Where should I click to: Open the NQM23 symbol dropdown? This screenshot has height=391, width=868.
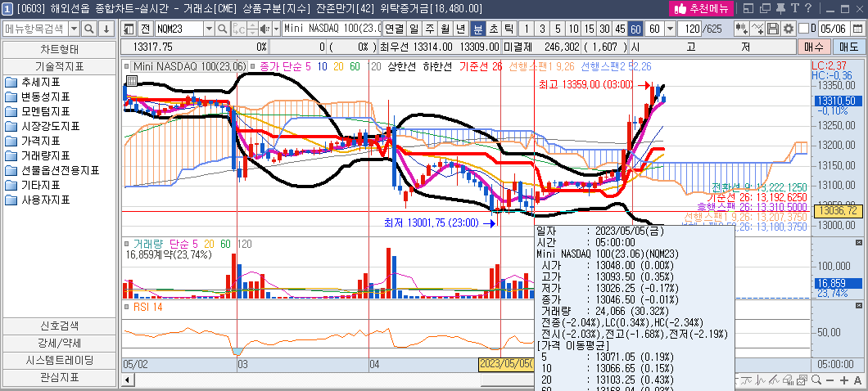210,29
